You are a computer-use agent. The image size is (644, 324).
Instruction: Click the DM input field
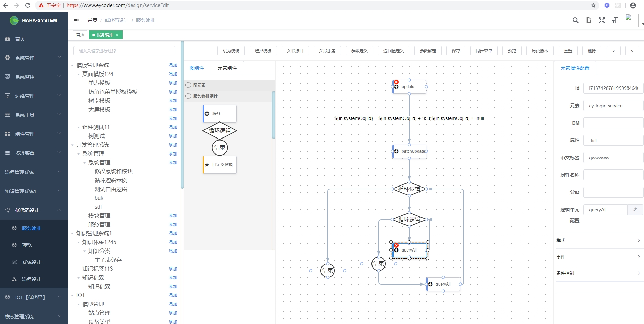(613, 123)
